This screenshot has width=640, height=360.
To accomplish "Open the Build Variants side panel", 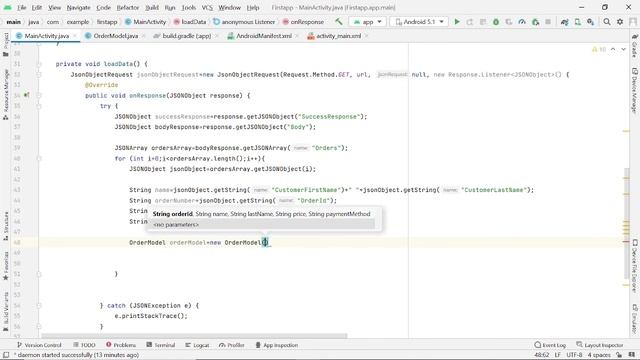I will coord(6,311).
